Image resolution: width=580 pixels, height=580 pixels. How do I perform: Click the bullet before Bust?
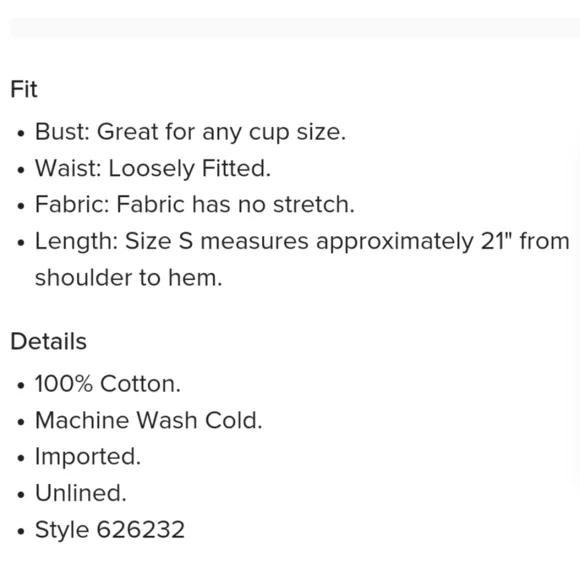[x=21, y=134]
